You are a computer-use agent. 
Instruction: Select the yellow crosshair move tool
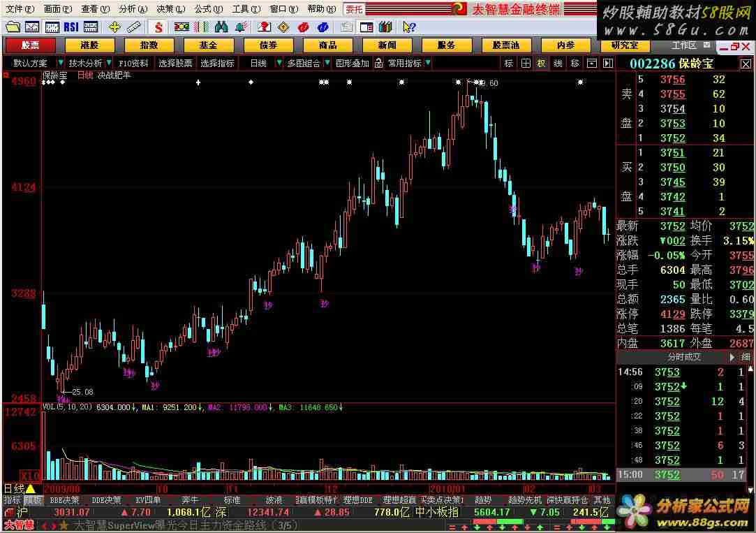(x=114, y=27)
